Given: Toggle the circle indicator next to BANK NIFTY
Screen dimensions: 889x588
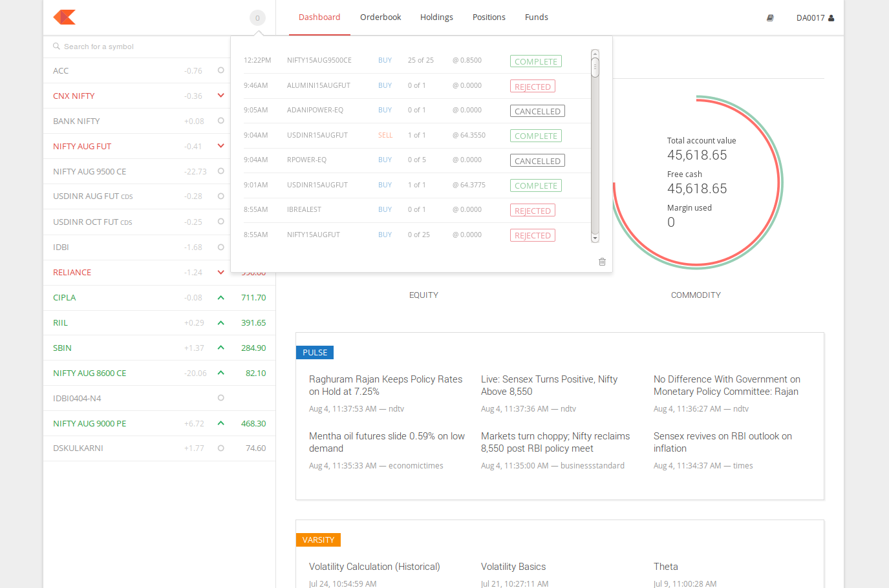Looking at the screenshot, I should 221,121.
